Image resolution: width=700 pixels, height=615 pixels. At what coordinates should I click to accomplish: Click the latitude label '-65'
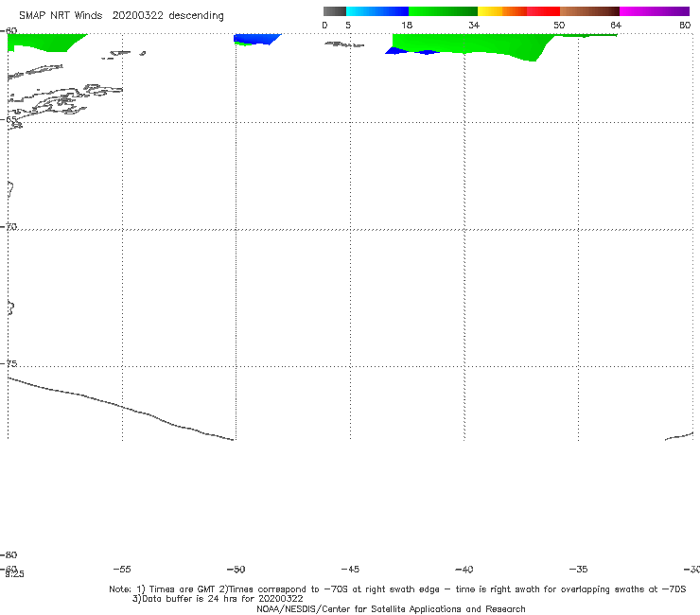pyautogui.click(x=9, y=119)
